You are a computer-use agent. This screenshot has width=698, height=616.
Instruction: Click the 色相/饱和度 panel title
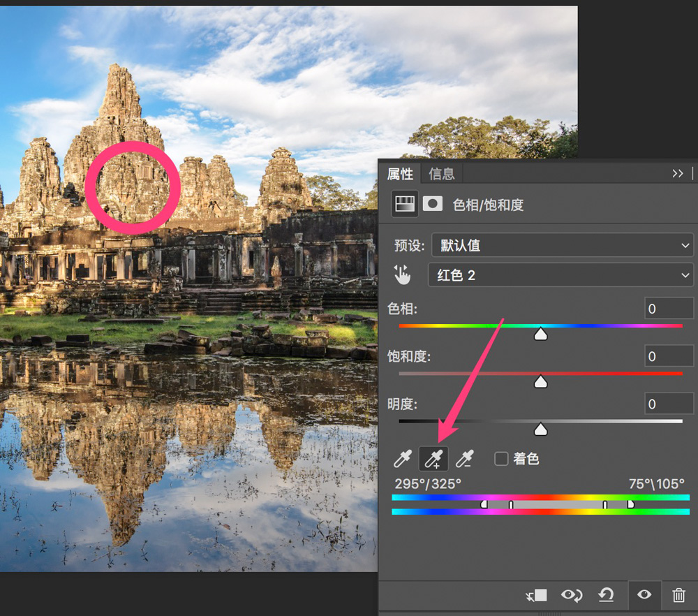488,205
